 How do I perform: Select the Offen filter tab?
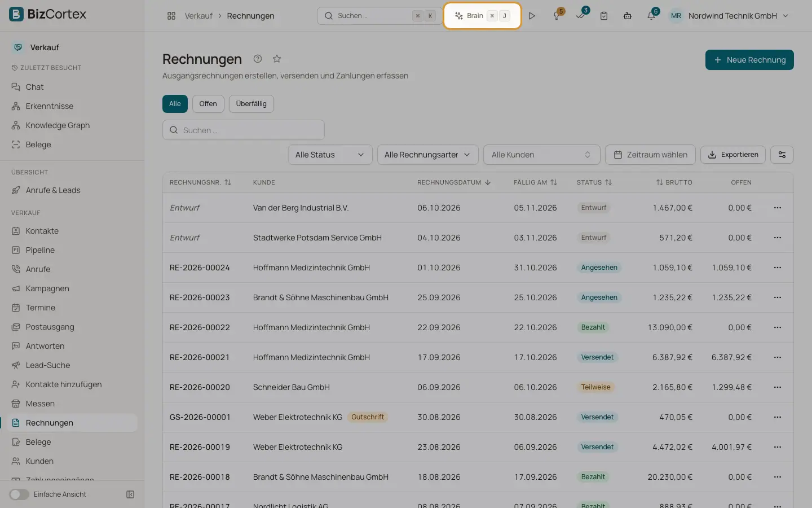tap(208, 104)
